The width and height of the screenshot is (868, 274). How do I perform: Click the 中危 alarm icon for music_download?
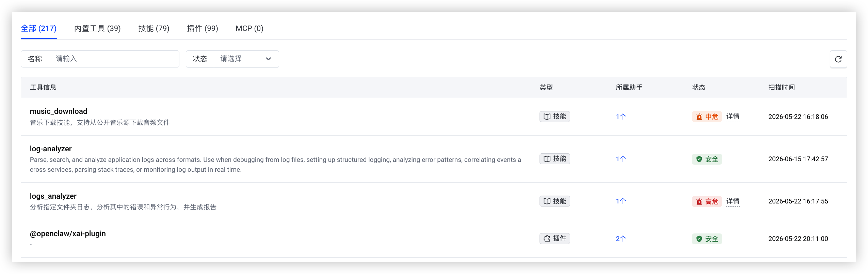(699, 117)
